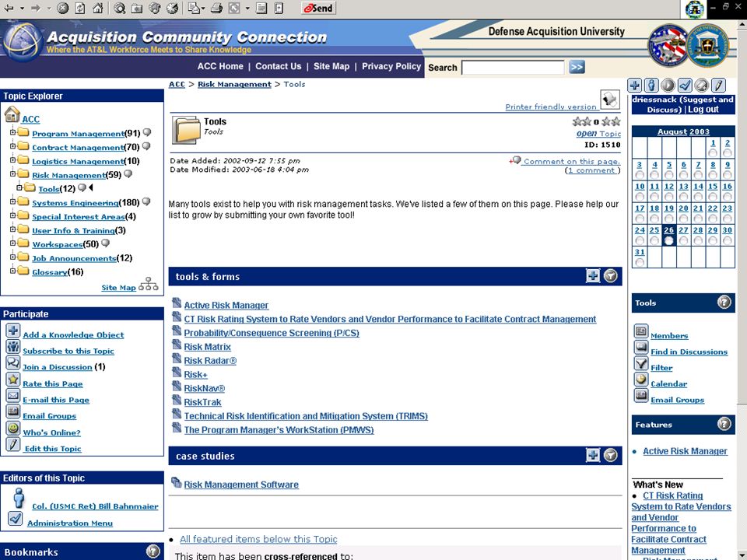The height and width of the screenshot is (560, 747).
Task: Click the Tools folder icon in page header
Action: (x=186, y=130)
